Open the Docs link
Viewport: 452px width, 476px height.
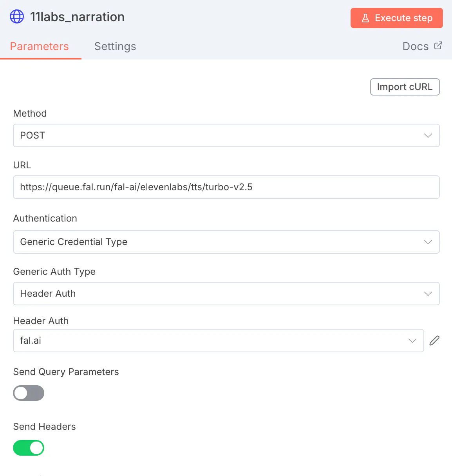pyautogui.click(x=416, y=46)
